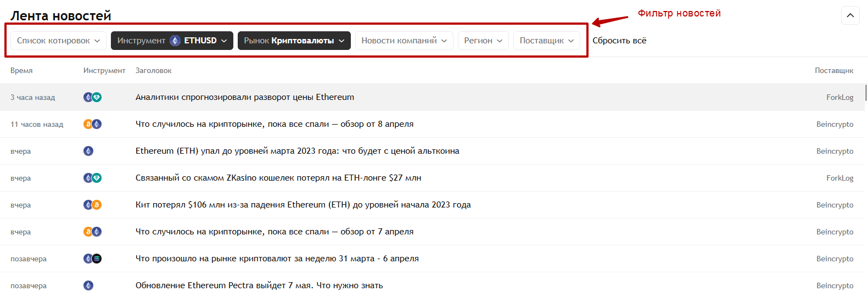Open the ZKasino кошелек headline
The image size is (868, 297).
pyautogui.click(x=278, y=178)
